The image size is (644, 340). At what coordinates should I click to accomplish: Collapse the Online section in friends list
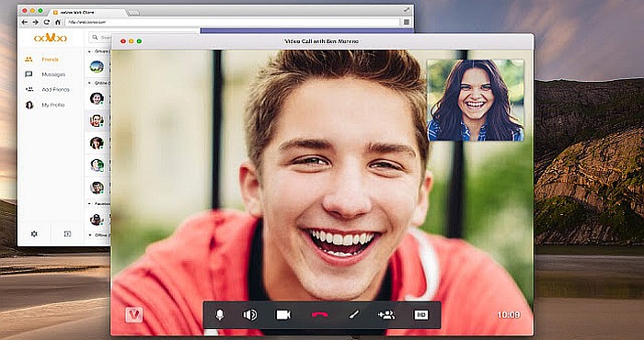tap(90, 83)
